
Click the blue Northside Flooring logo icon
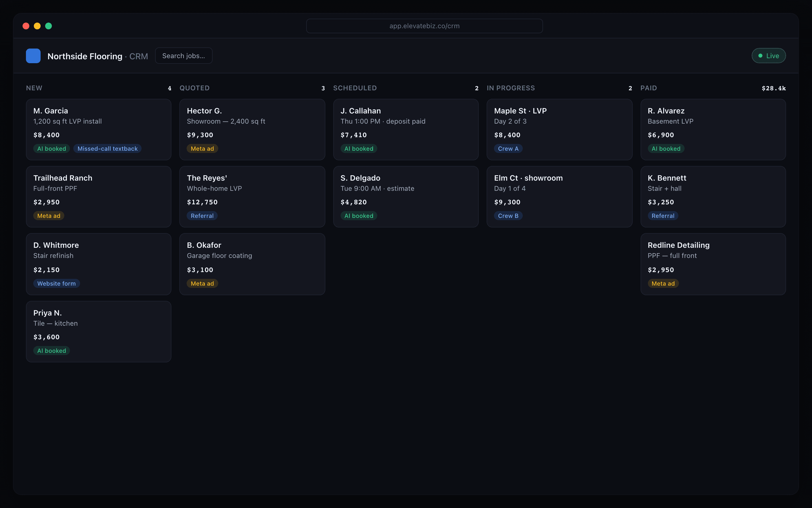click(33, 56)
